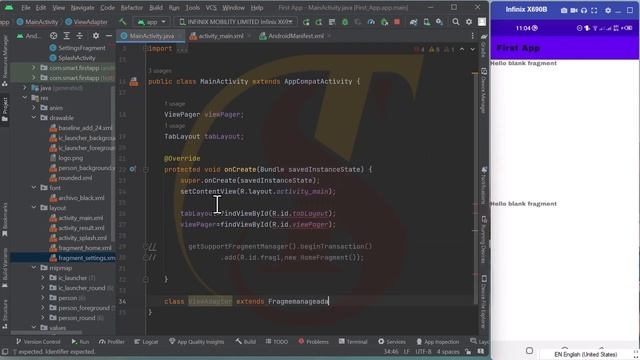Click '4 spaces' indent setting in status bar
The width and height of the screenshot is (640, 360).
pyautogui.click(x=448, y=351)
